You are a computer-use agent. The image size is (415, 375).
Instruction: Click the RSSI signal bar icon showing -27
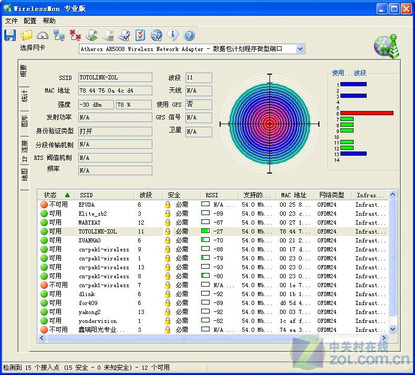pos(206,231)
